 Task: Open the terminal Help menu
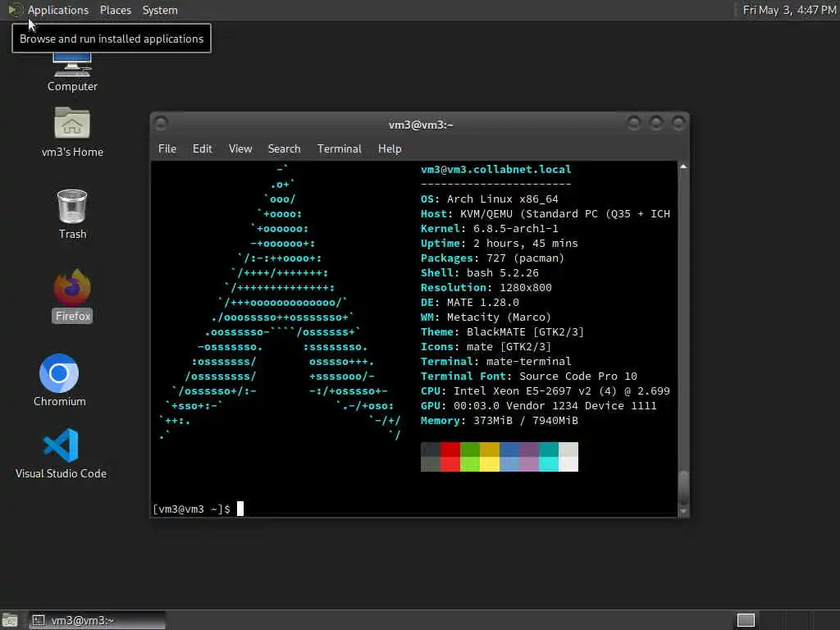coord(390,149)
